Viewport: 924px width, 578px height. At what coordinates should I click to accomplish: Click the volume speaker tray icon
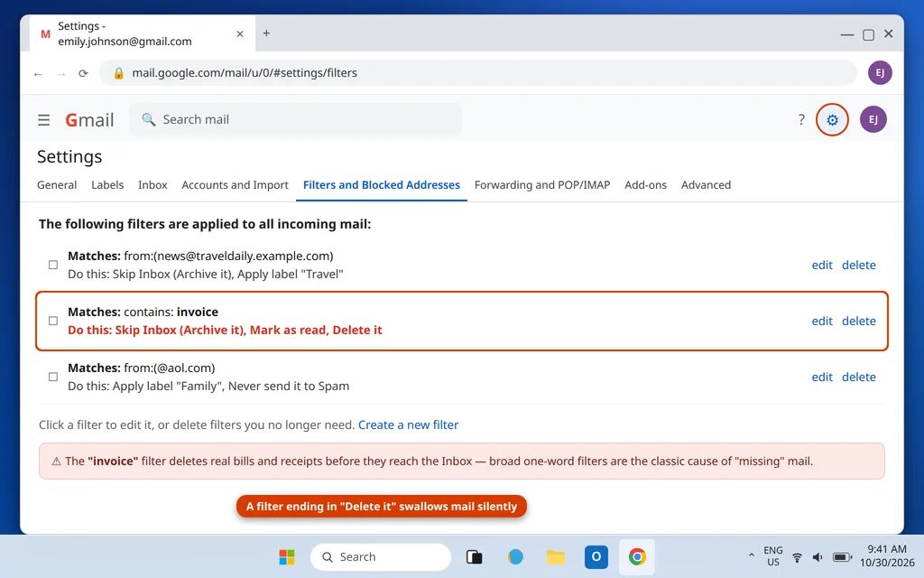(x=818, y=556)
